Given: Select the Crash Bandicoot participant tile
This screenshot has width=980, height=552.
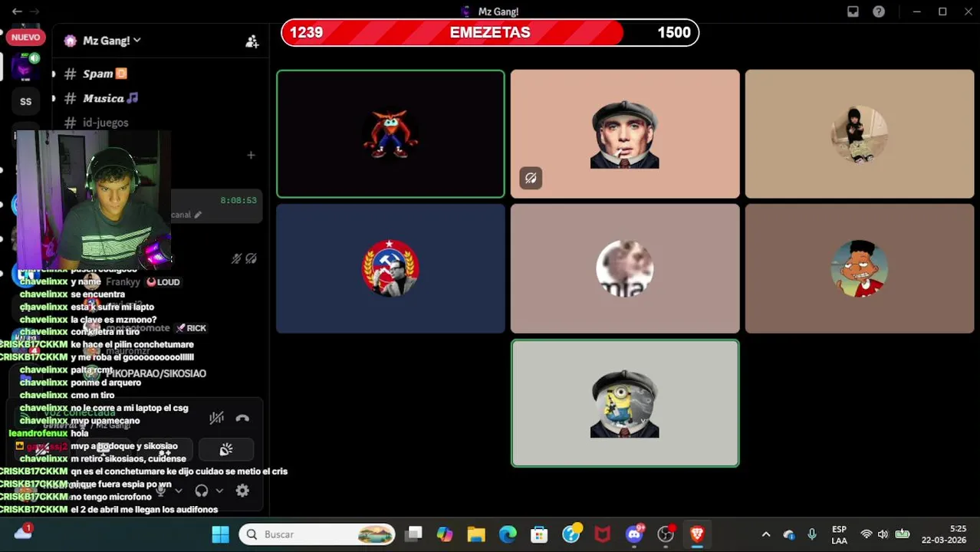Looking at the screenshot, I should [x=390, y=134].
